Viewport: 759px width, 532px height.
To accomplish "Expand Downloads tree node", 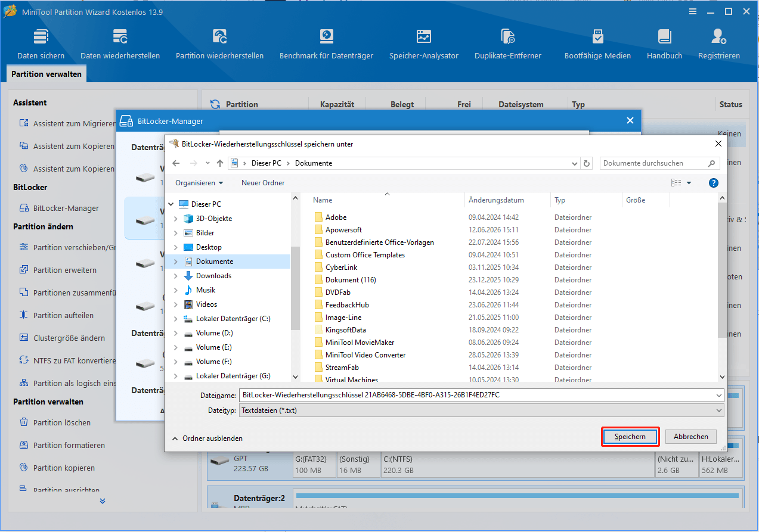I will [x=175, y=276].
